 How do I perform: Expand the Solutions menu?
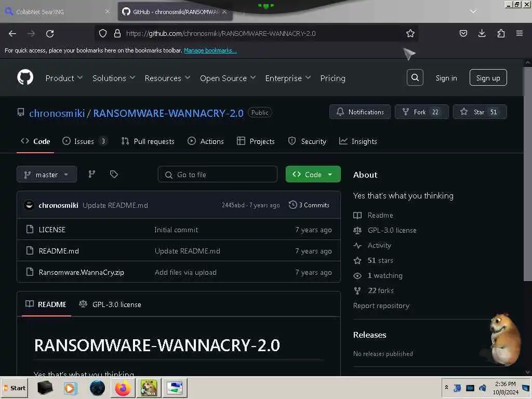114,78
